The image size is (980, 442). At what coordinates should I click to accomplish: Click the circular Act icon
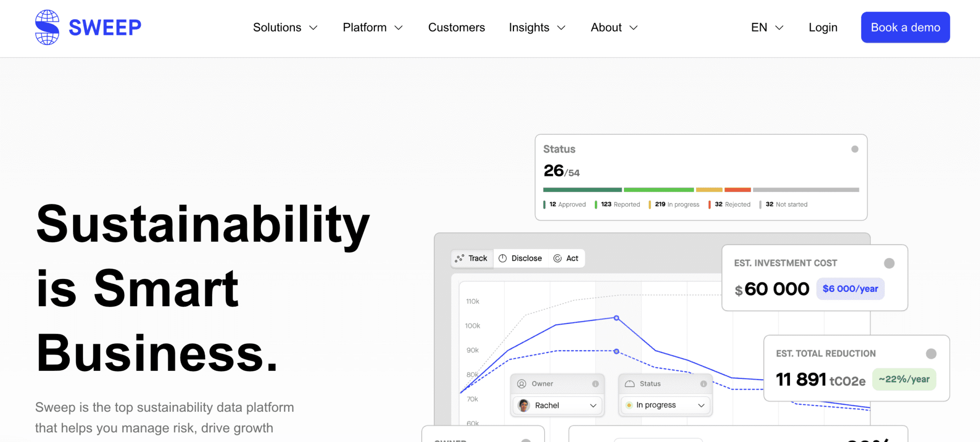(x=558, y=258)
